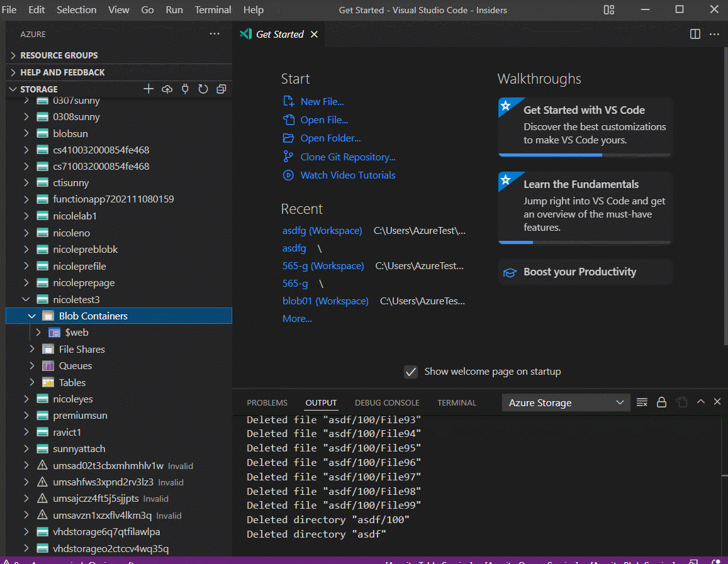Switch to the TERMINAL tab
728x564 pixels.
pos(456,402)
